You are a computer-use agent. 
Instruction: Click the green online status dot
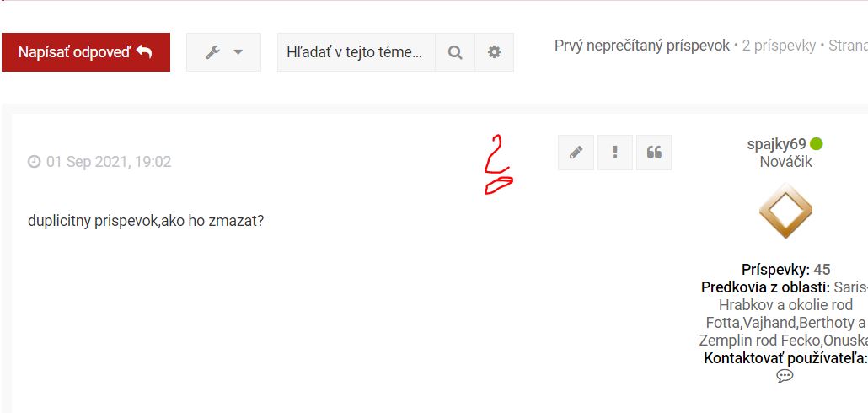coord(816,144)
